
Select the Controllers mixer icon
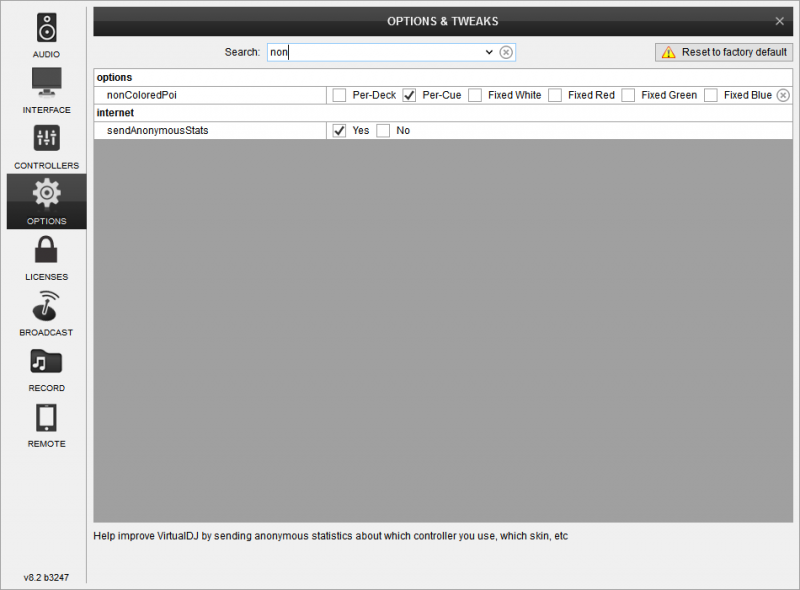click(46, 138)
